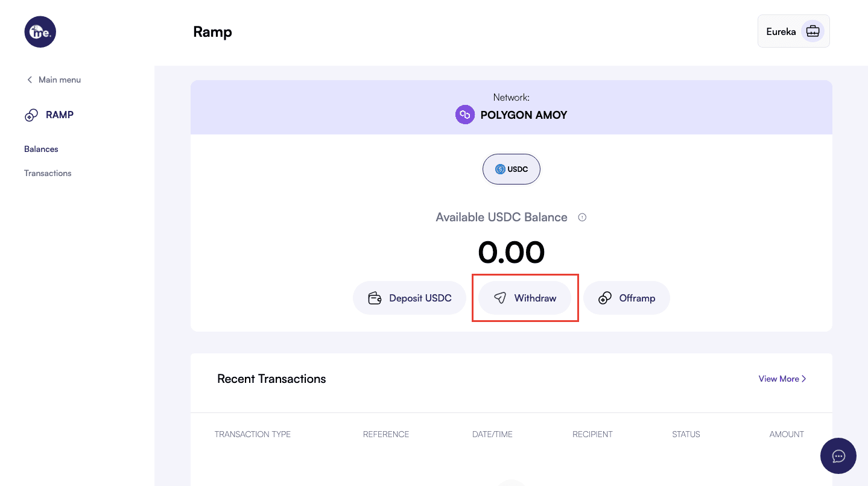Click the briefcase icon next to Eureka
Screen dimensions: 868x486
[x=813, y=31]
